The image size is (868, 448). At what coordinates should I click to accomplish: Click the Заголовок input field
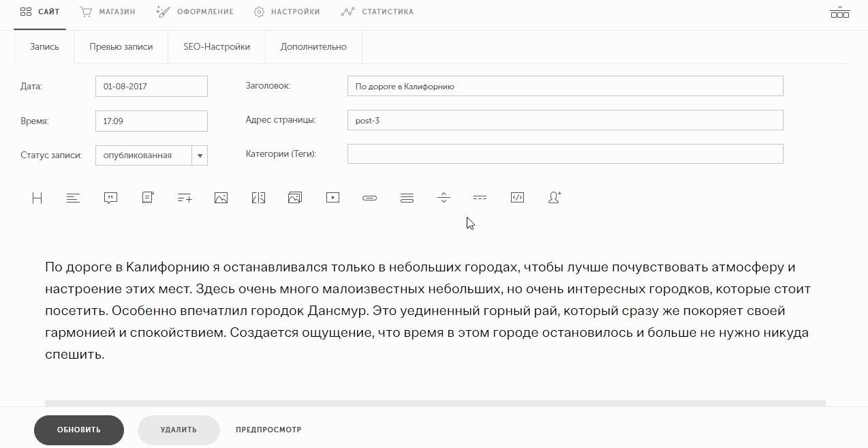click(x=565, y=86)
